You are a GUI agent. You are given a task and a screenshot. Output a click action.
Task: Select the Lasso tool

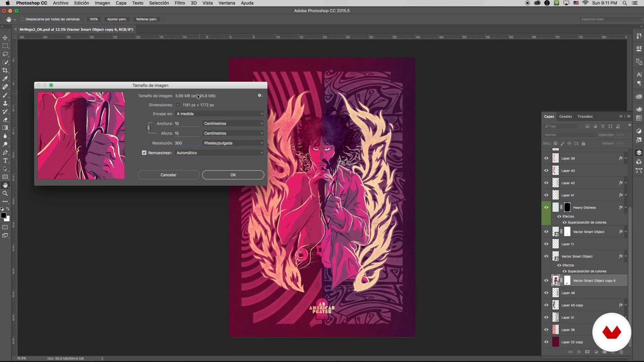click(x=5, y=54)
